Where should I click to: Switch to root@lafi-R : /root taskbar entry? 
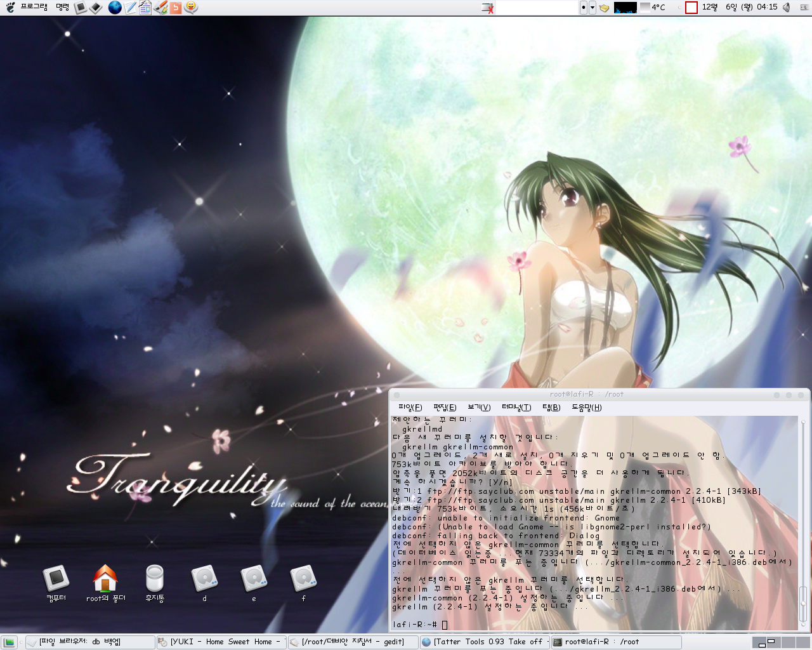tap(616, 642)
